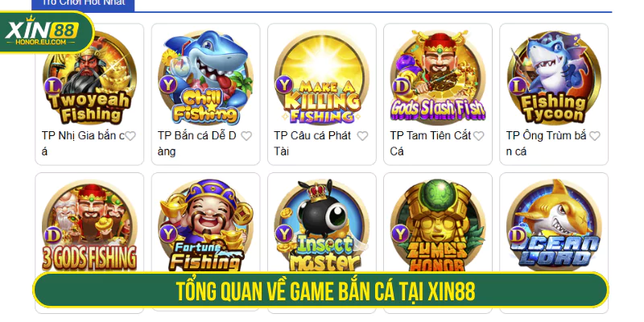Click the XIN88 logo badge

point(47,32)
